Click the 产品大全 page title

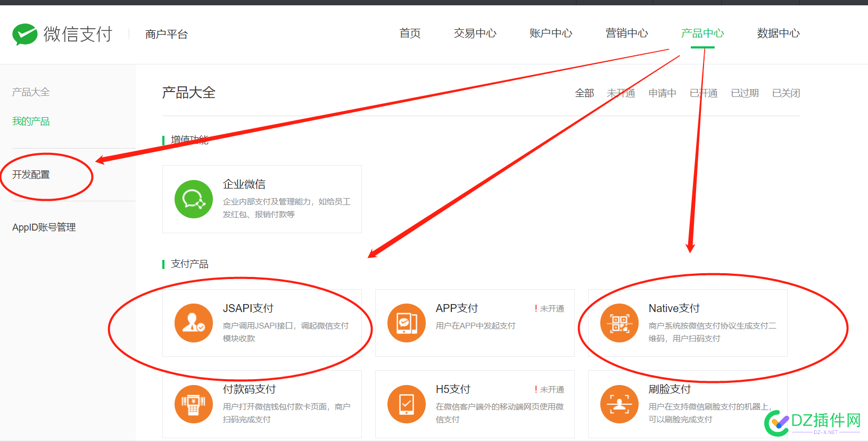[189, 93]
